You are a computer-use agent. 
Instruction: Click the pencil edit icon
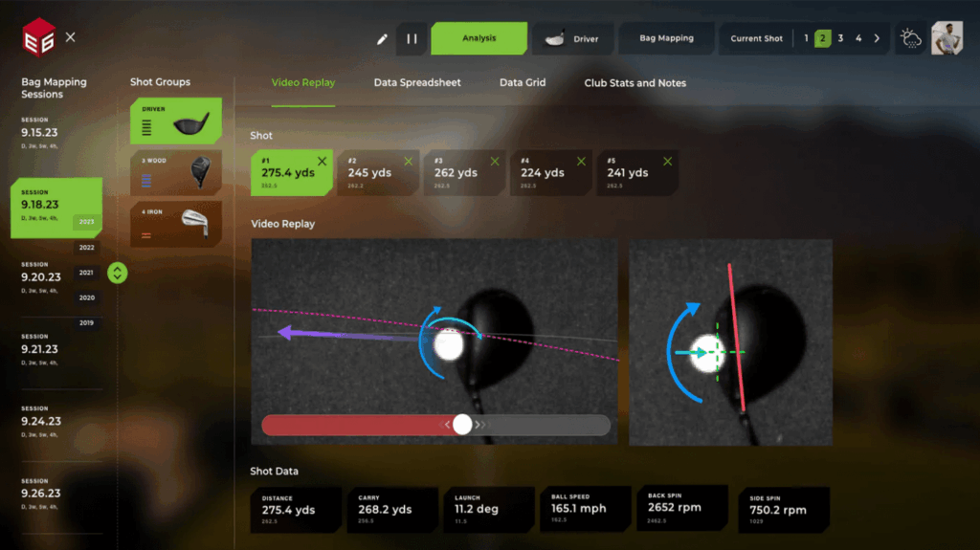tap(383, 39)
